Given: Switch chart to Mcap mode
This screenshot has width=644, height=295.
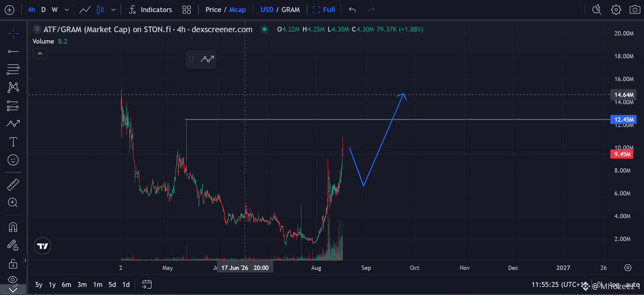Looking at the screenshot, I should 237,10.
